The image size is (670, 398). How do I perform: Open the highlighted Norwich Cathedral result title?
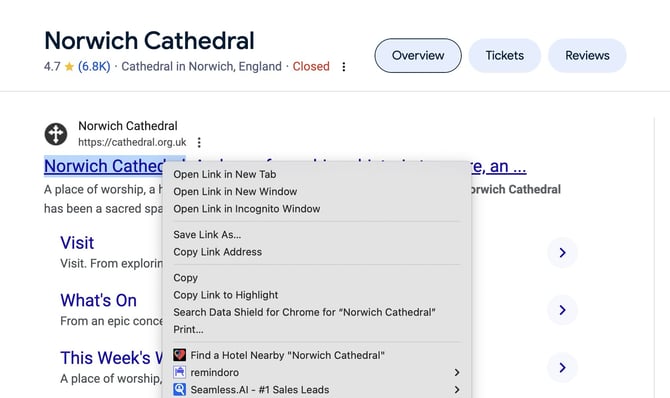104,166
